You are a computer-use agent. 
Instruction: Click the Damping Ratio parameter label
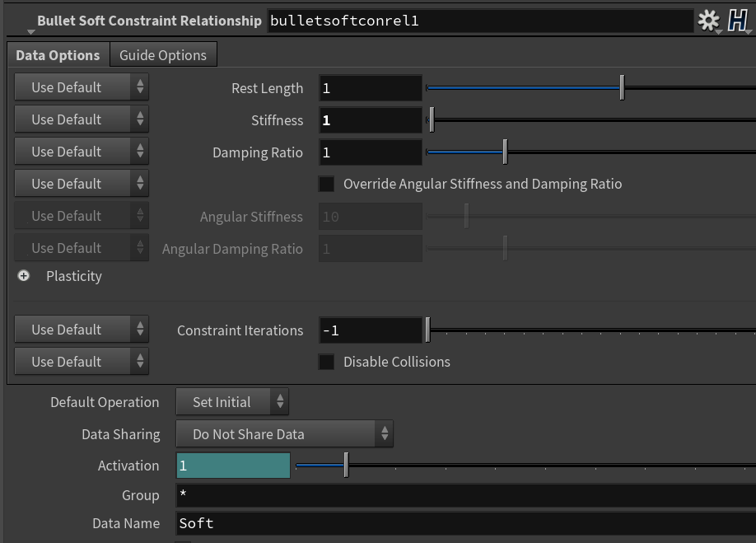click(258, 152)
